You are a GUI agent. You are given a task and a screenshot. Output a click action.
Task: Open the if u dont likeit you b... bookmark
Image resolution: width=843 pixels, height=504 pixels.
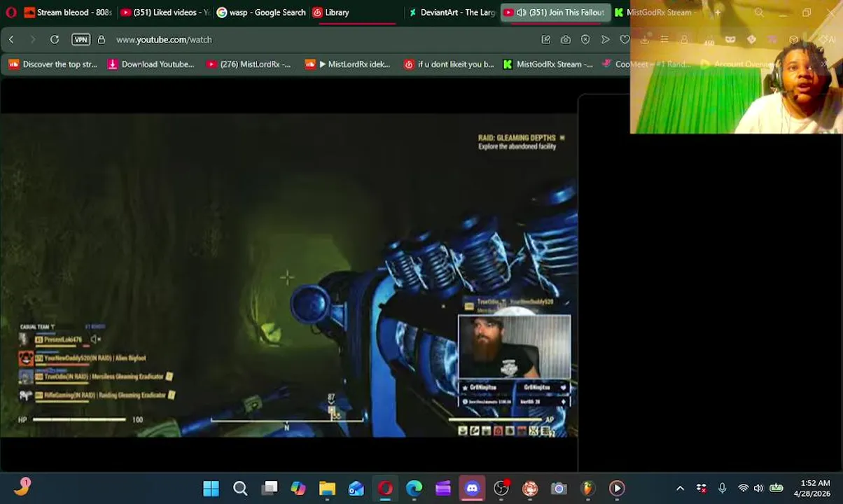click(449, 64)
